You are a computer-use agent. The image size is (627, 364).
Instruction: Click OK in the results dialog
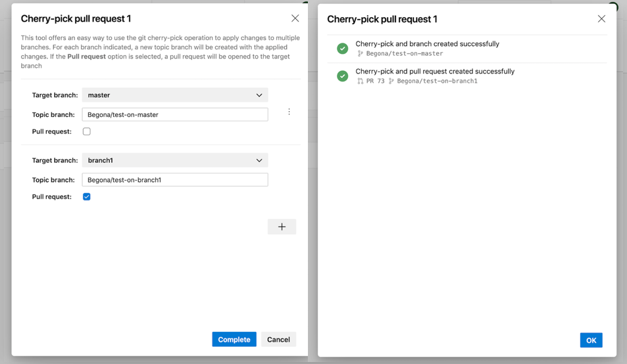pyautogui.click(x=591, y=340)
